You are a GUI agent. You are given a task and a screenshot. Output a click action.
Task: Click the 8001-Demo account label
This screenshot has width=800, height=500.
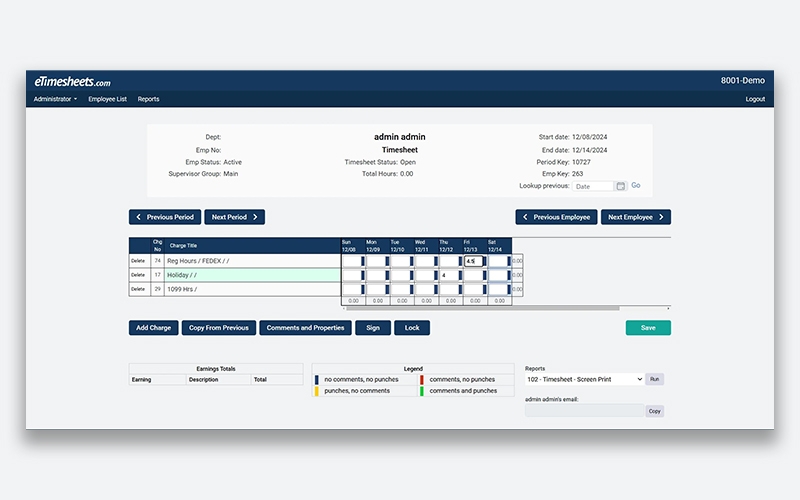point(742,81)
